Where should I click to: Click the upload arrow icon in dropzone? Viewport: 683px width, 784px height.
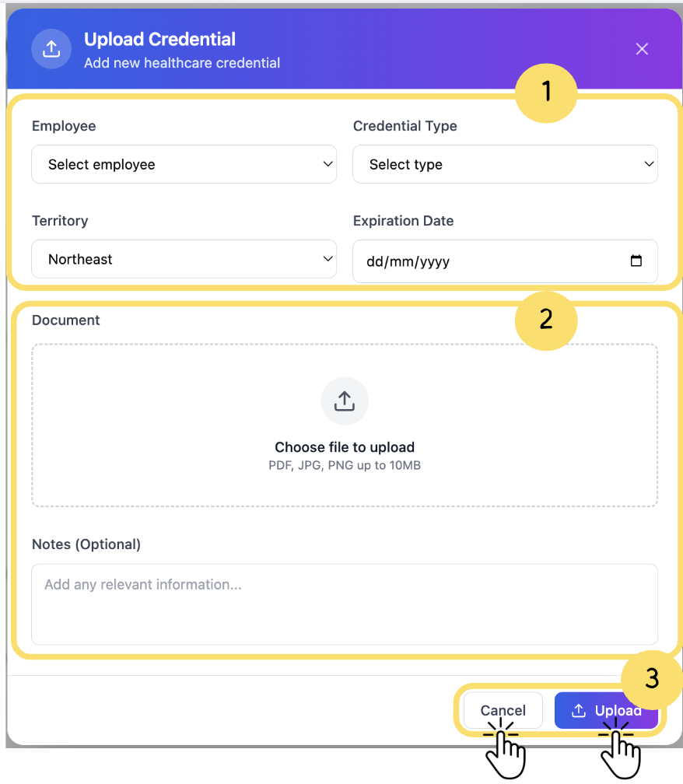(x=345, y=401)
